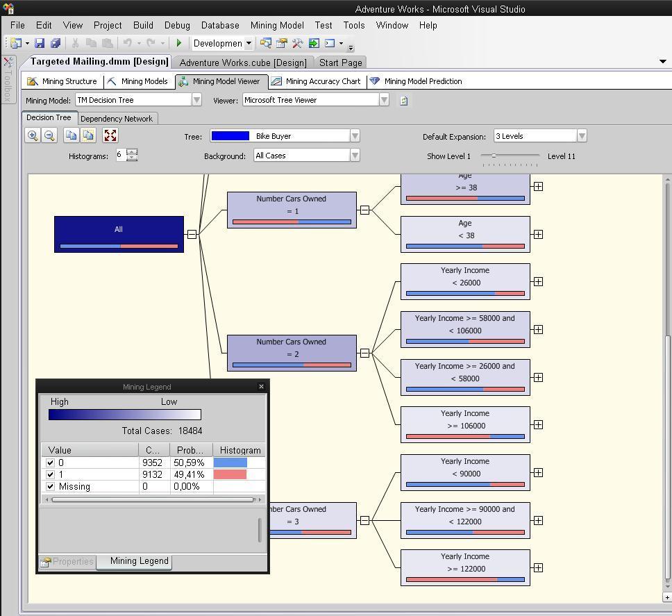672x616 pixels.
Task: Save the current file icon
Action: pos(40,43)
